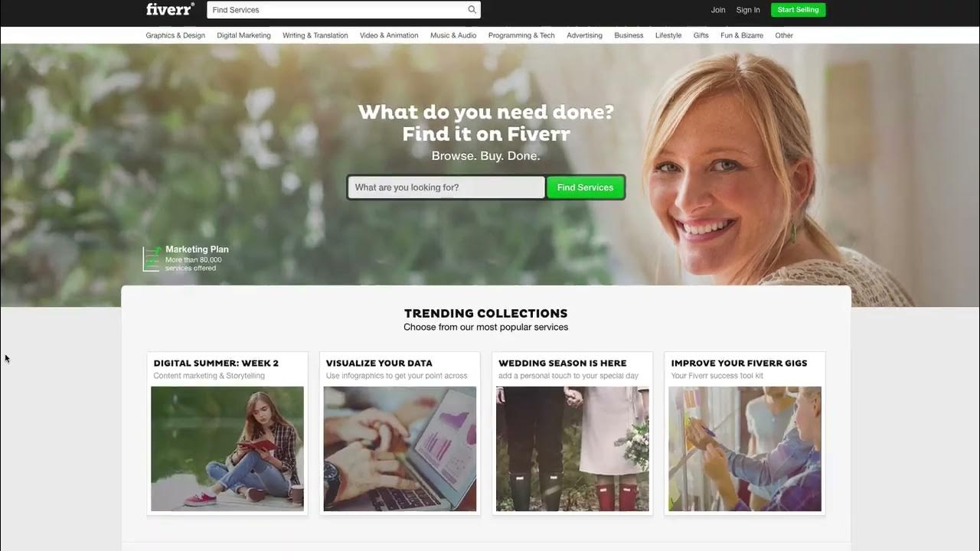Image resolution: width=980 pixels, height=551 pixels.
Task: Click 'Content marketing & Storytelling' subtitle
Action: [209, 376]
